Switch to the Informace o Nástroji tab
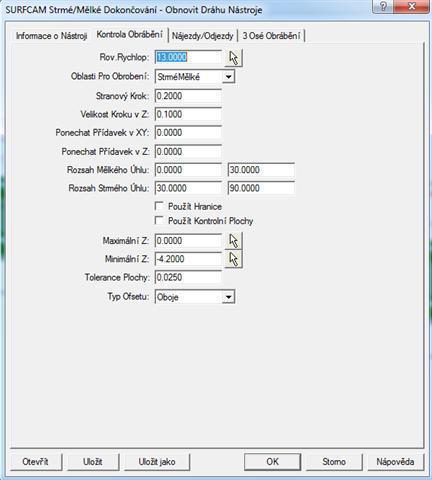The height and width of the screenshot is (480, 432). coord(51,36)
